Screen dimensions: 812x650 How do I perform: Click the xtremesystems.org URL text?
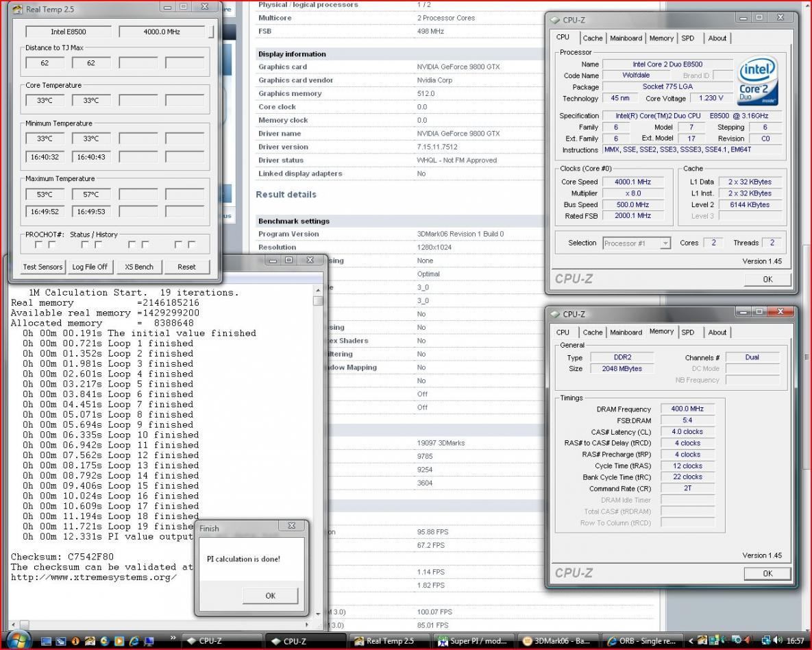click(94, 577)
